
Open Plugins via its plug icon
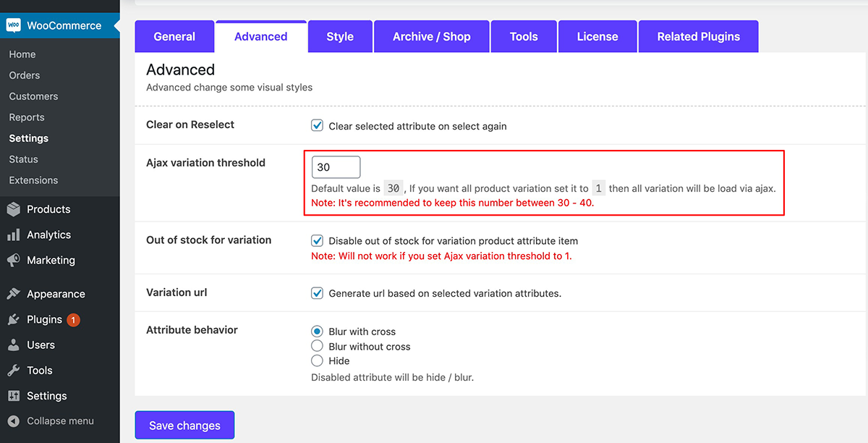click(13, 319)
